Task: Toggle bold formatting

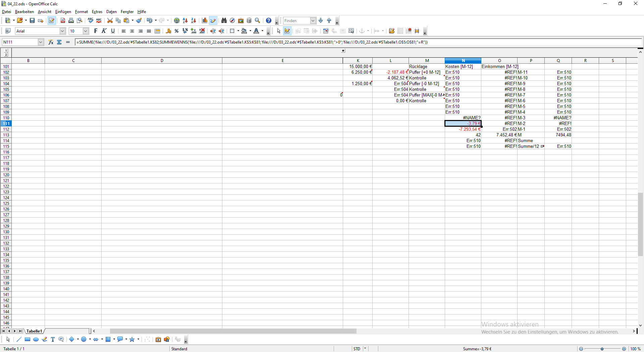Action: click(x=96, y=31)
